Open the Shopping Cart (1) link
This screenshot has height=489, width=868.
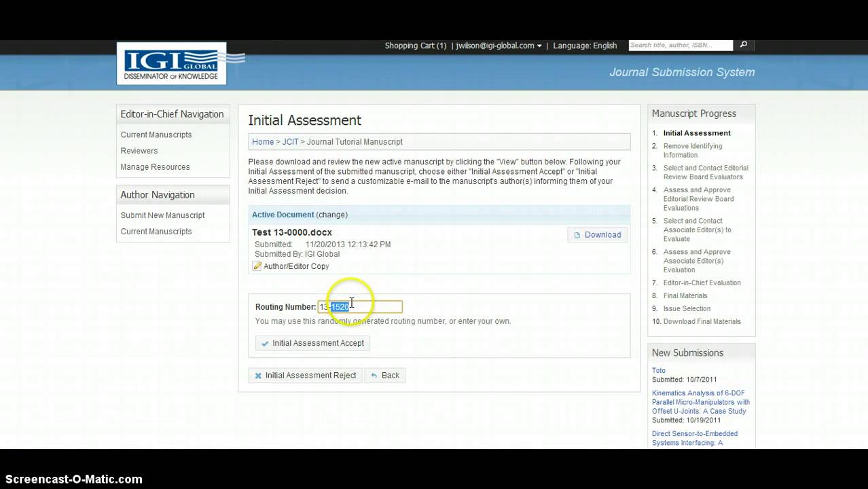tap(415, 46)
